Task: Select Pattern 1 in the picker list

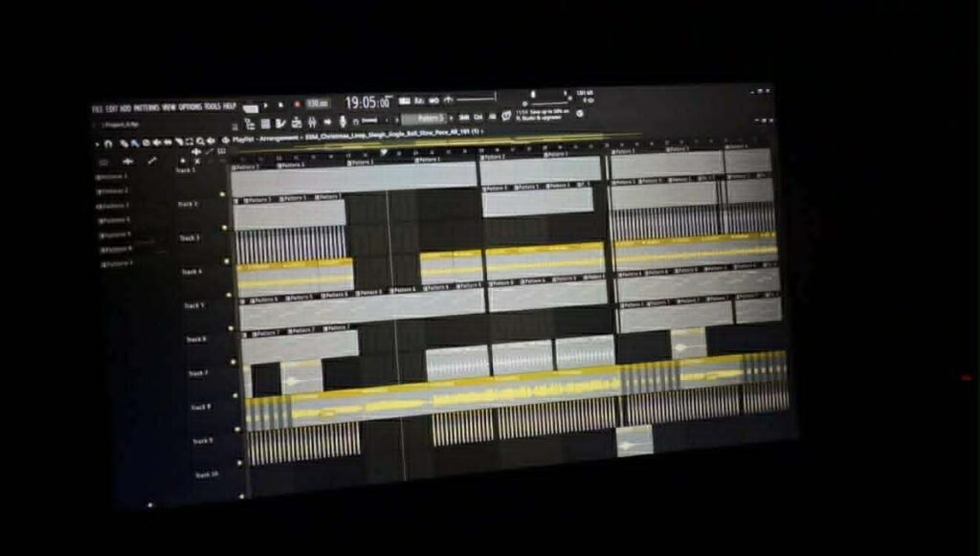Action: (113, 177)
